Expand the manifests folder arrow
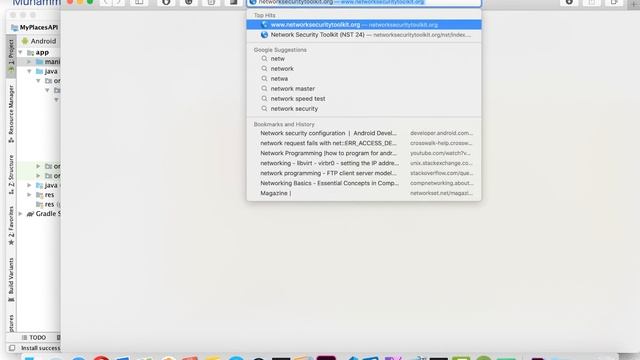 tap(29, 62)
